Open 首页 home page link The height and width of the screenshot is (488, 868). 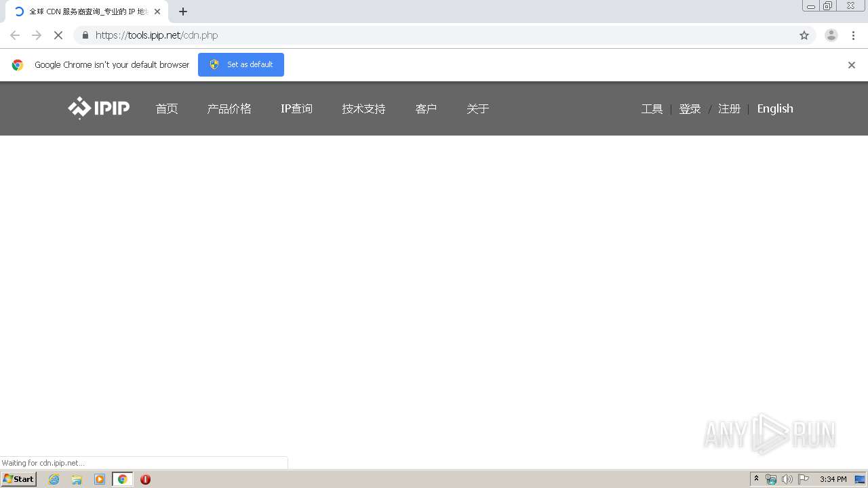click(x=167, y=108)
